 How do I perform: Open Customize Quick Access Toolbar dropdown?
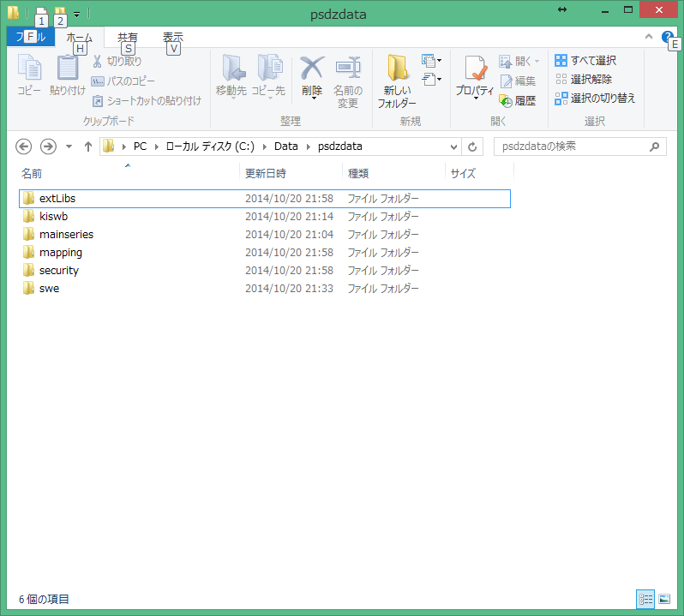pos(77,14)
